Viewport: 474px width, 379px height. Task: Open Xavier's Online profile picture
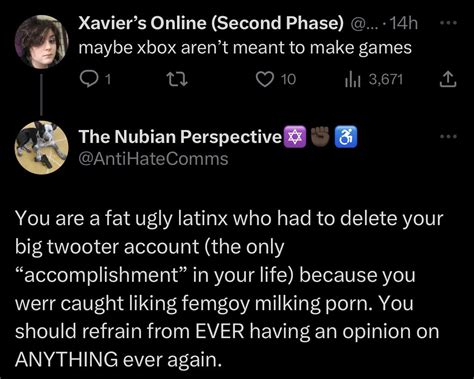coord(41,41)
